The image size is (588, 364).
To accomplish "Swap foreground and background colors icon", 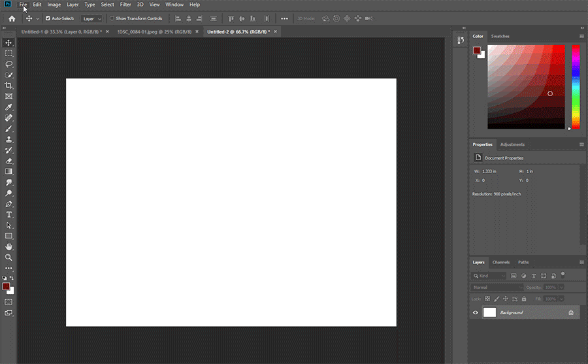I will (x=12, y=278).
